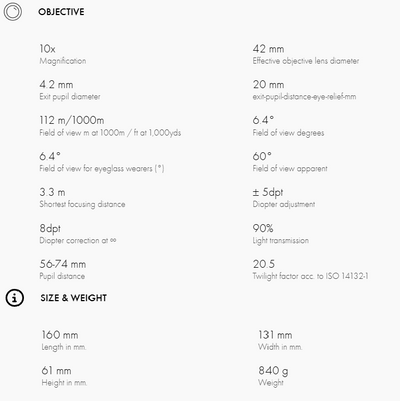This screenshot has width=400, height=401.
Task: Click the 3.3 m shortest focusing distance value
Action: pyautogui.click(x=52, y=192)
